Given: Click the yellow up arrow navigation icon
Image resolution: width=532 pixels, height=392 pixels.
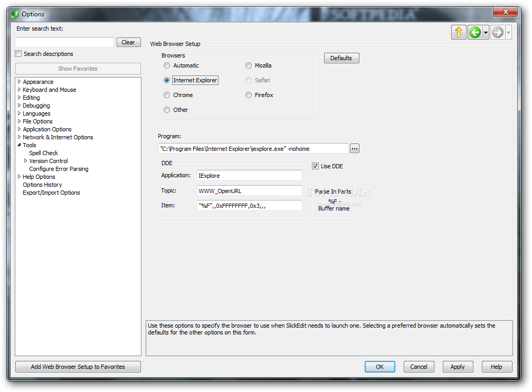Looking at the screenshot, I should 458,33.
